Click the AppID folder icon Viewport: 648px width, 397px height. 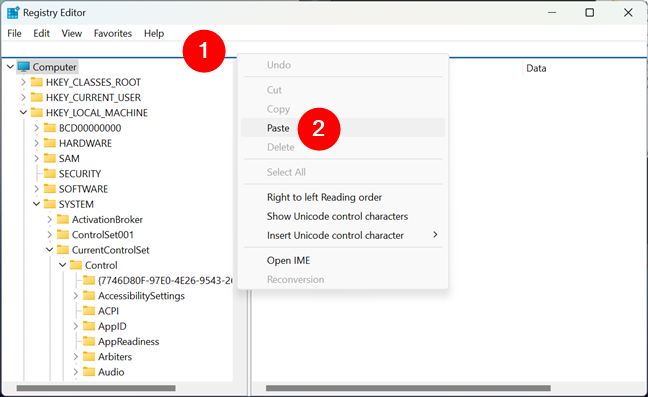click(89, 326)
